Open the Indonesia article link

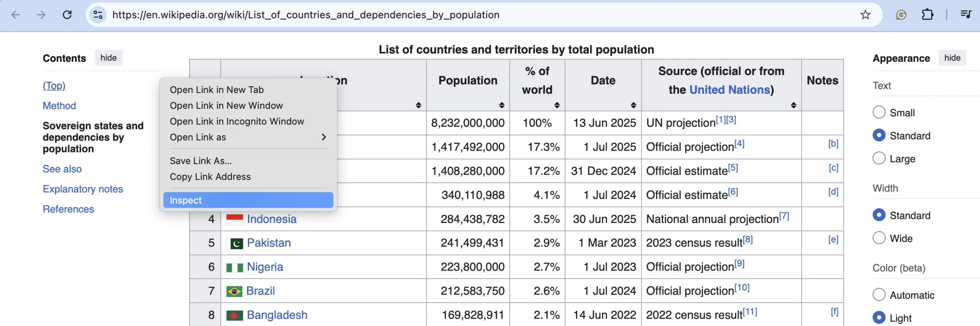tap(272, 219)
